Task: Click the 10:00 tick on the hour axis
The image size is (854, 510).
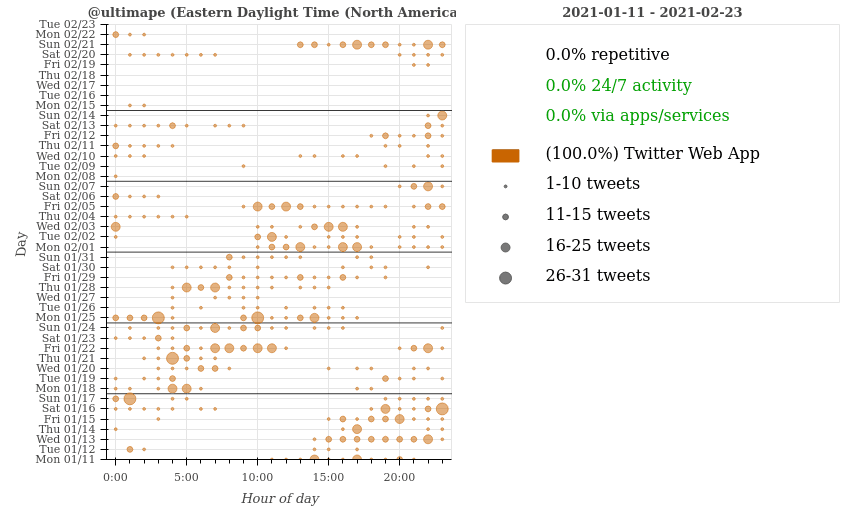Action: [x=258, y=477]
